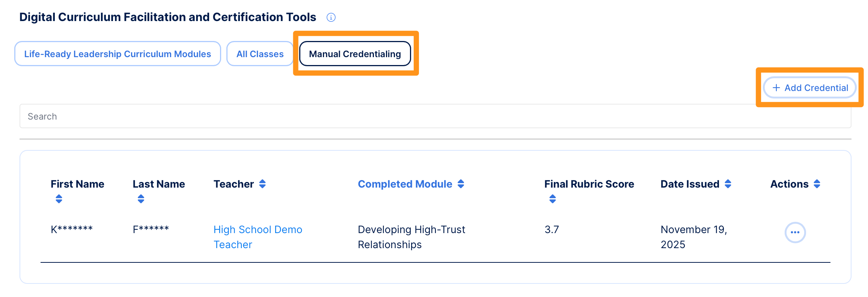Sort by Date Issued arrow icon

tap(728, 184)
